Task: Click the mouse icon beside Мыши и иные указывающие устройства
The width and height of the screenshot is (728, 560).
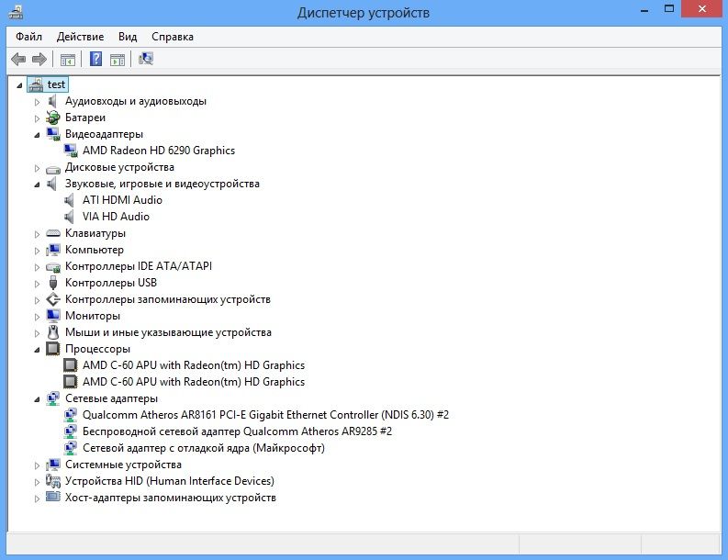Action: pyautogui.click(x=53, y=332)
